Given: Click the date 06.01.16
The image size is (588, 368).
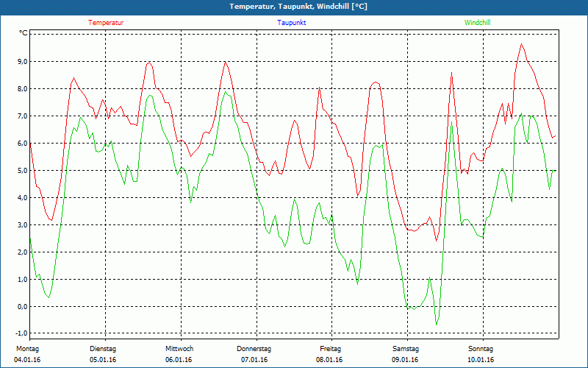Looking at the screenshot, I should 179,360.
